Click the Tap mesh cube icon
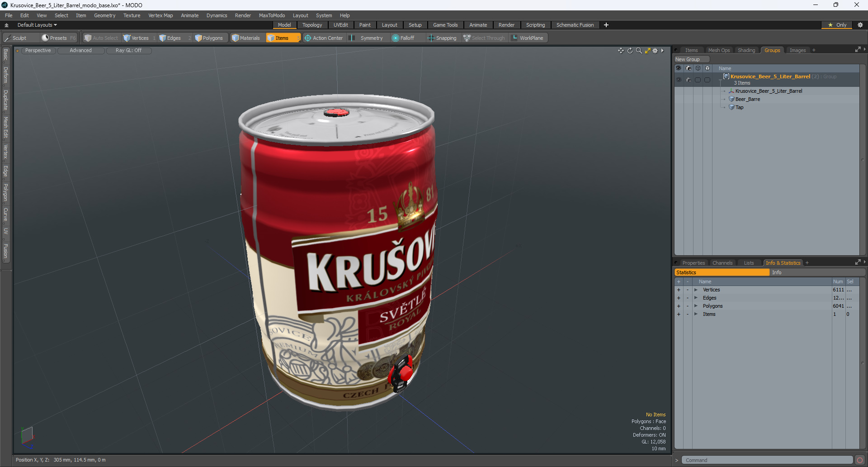 pos(731,107)
